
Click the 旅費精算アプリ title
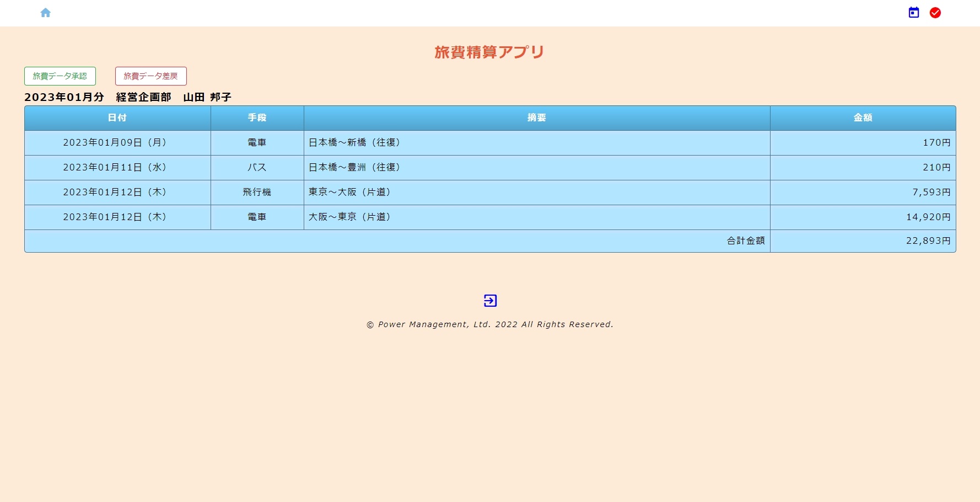point(489,52)
